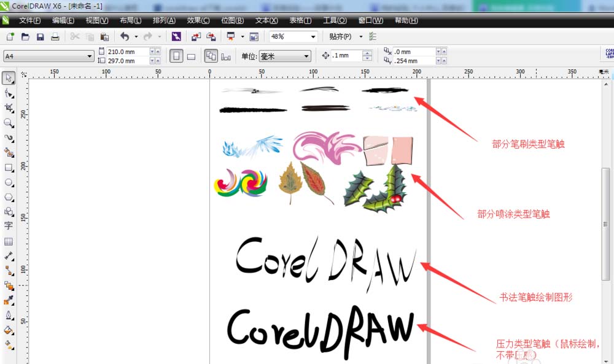Open the 表格(T) menu
Viewport: 614px width, 364px height.
[300, 20]
